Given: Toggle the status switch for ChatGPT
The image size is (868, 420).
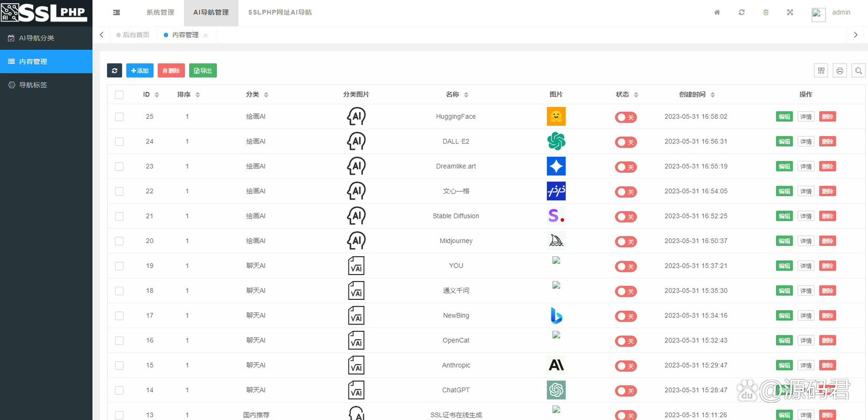Looking at the screenshot, I should pyautogui.click(x=626, y=391).
